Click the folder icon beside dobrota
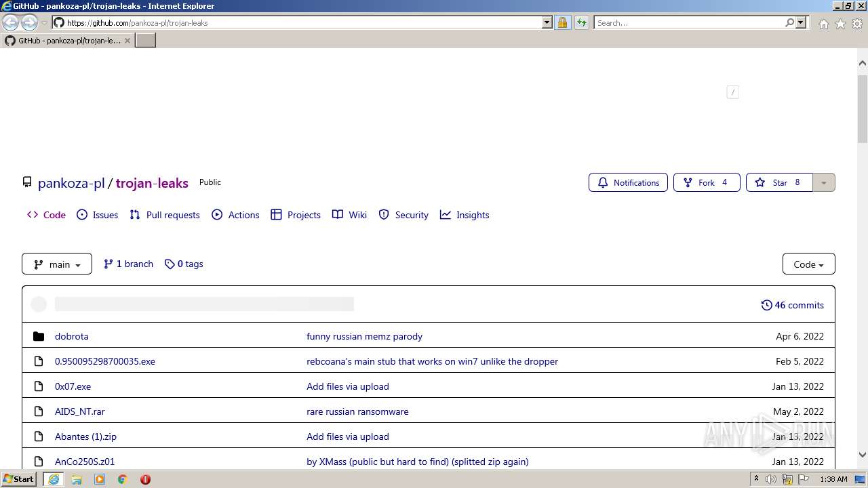 tap(39, 336)
